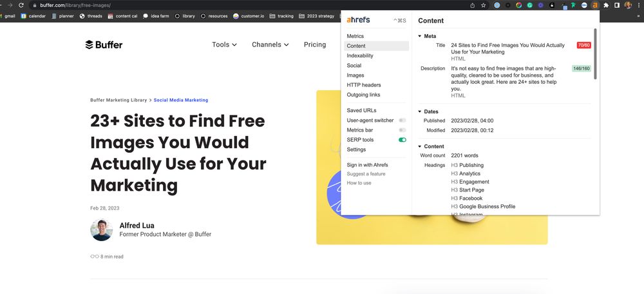The width and height of the screenshot is (644, 294).
Task: Click the green figure extension icon
Action: tap(573, 5)
